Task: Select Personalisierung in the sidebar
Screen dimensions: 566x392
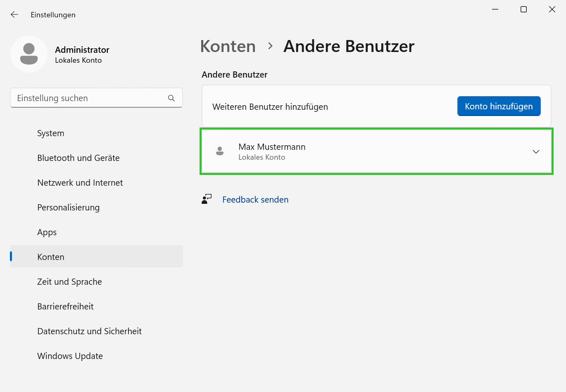Action: (x=68, y=207)
